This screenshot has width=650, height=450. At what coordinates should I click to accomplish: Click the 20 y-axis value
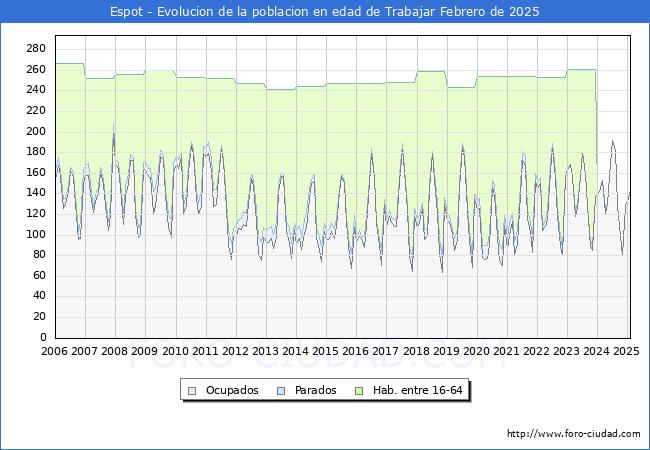tap(39, 317)
